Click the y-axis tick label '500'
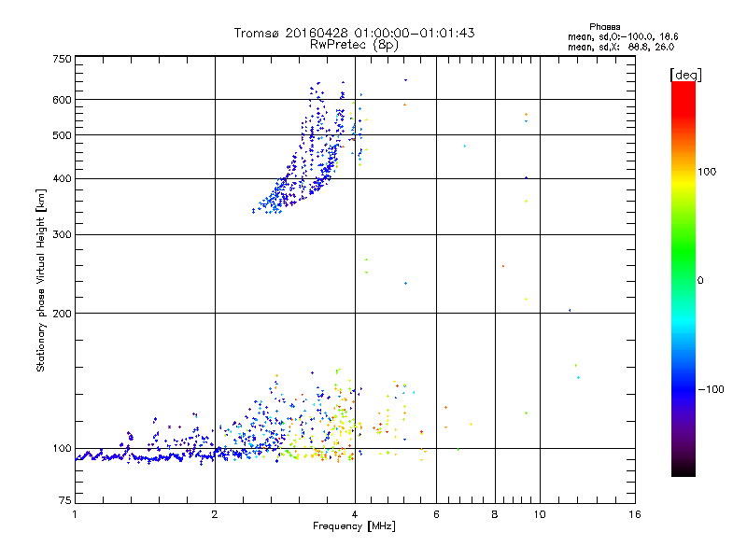The width and height of the screenshot is (747, 560). click(x=62, y=135)
